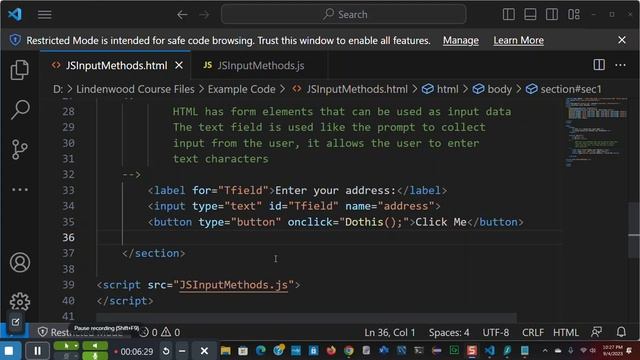
Task: Click the VS Code logo icon
Action: (15, 15)
